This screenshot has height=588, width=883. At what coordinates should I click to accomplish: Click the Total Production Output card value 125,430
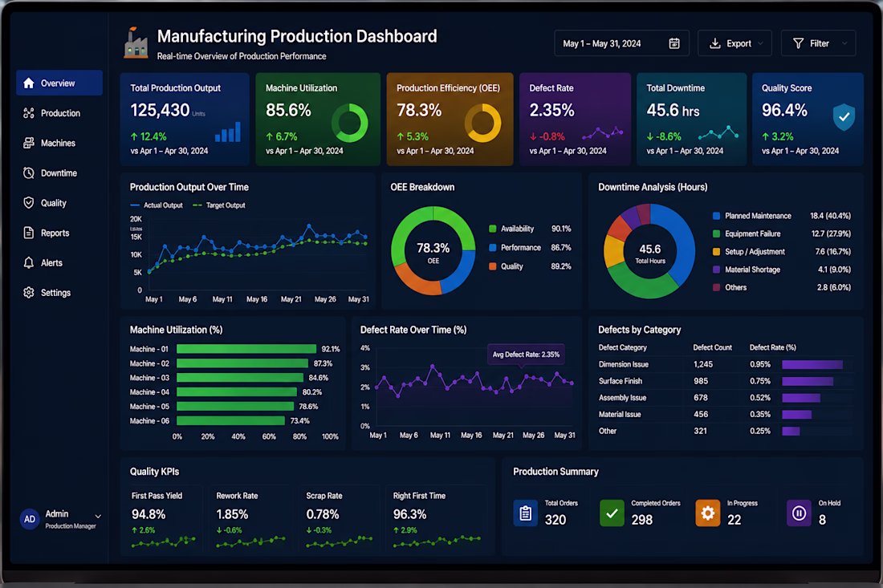(160, 110)
